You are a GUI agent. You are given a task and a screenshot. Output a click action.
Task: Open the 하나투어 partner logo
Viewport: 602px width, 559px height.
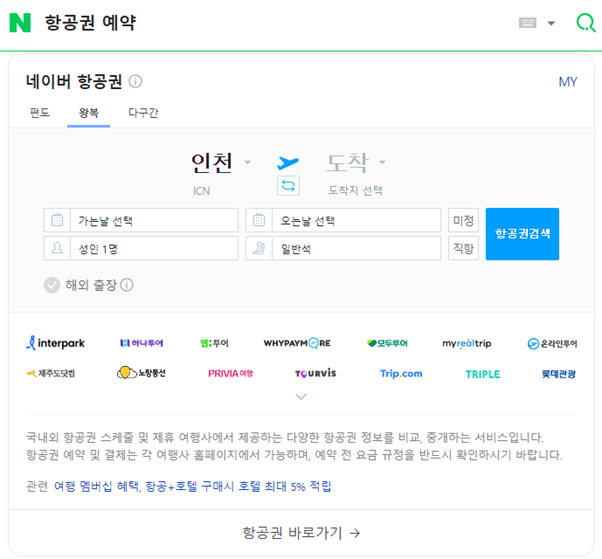coord(142,343)
